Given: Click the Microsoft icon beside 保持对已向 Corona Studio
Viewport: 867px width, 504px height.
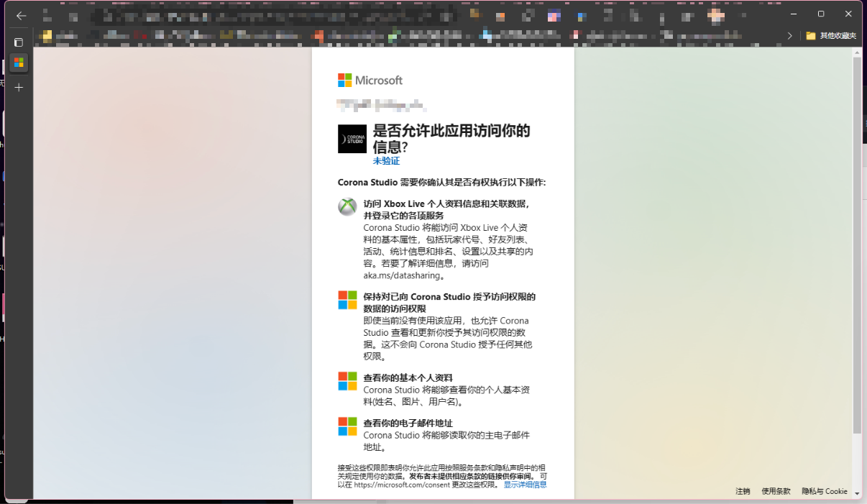Looking at the screenshot, I should (x=347, y=300).
